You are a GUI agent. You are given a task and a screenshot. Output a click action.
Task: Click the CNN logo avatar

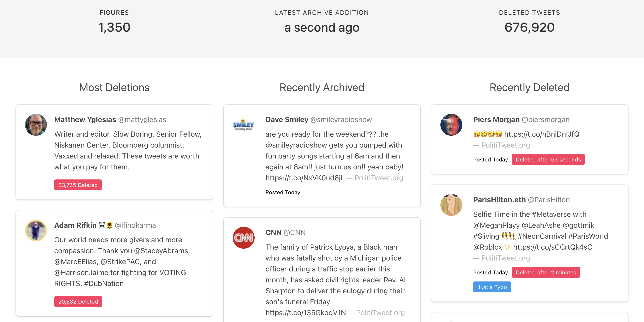243,238
